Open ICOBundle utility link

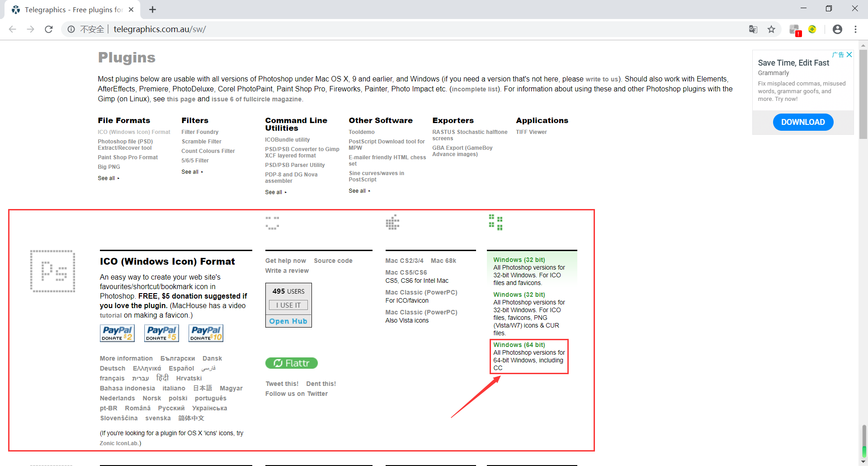[288, 140]
